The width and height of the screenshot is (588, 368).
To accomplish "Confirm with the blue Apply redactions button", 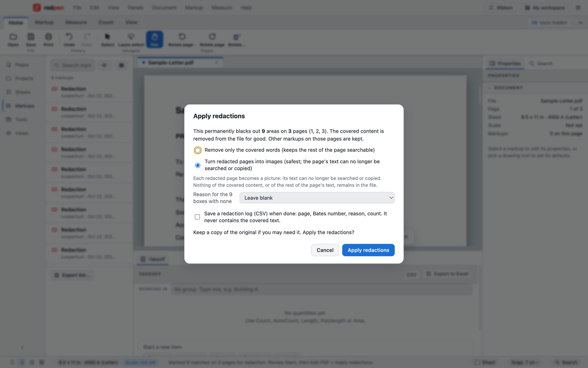I will click(368, 250).
